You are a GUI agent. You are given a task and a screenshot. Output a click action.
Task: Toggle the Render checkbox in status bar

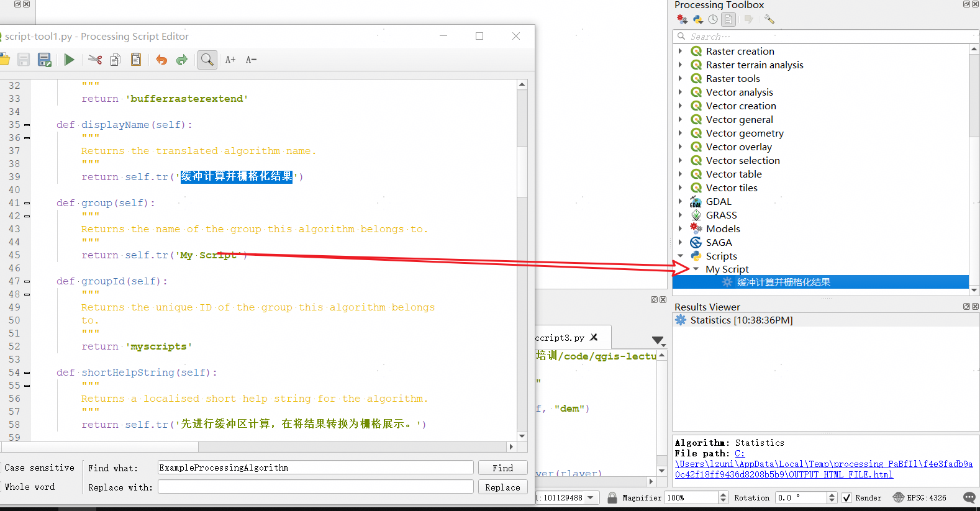click(x=846, y=498)
